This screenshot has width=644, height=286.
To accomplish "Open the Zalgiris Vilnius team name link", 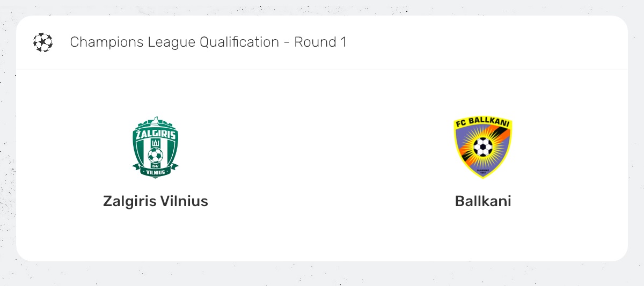I will 155,201.
